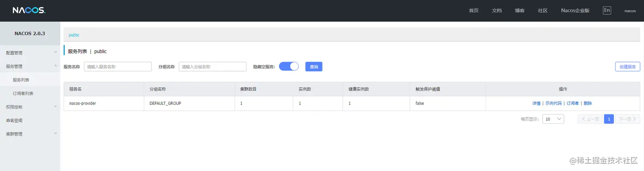
Task: Click the 下一页 pagination button
Action: [x=628, y=119]
